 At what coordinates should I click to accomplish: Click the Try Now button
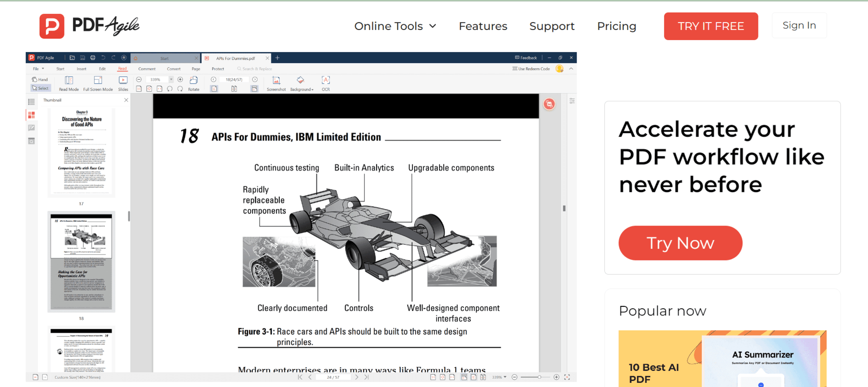coord(680,243)
